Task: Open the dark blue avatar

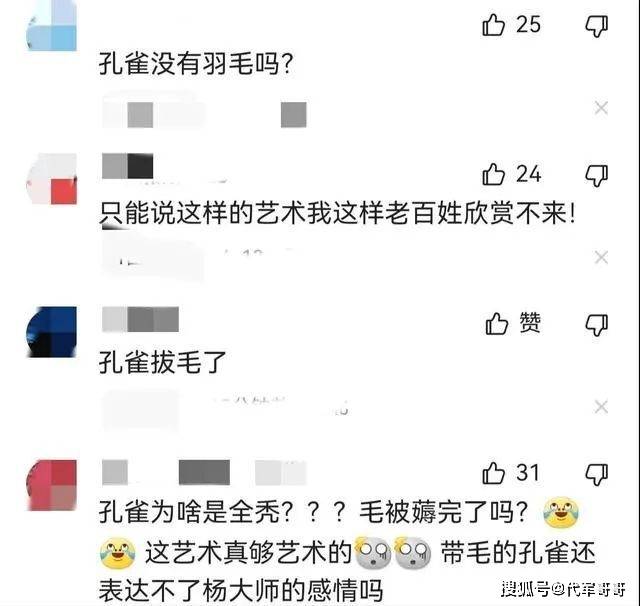Action: point(51,332)
